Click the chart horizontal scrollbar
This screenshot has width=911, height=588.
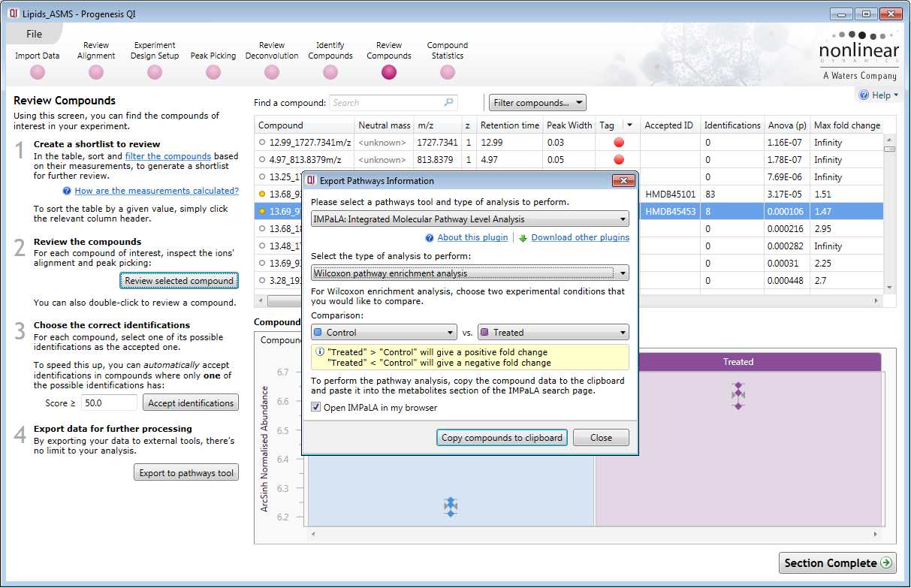594,534
